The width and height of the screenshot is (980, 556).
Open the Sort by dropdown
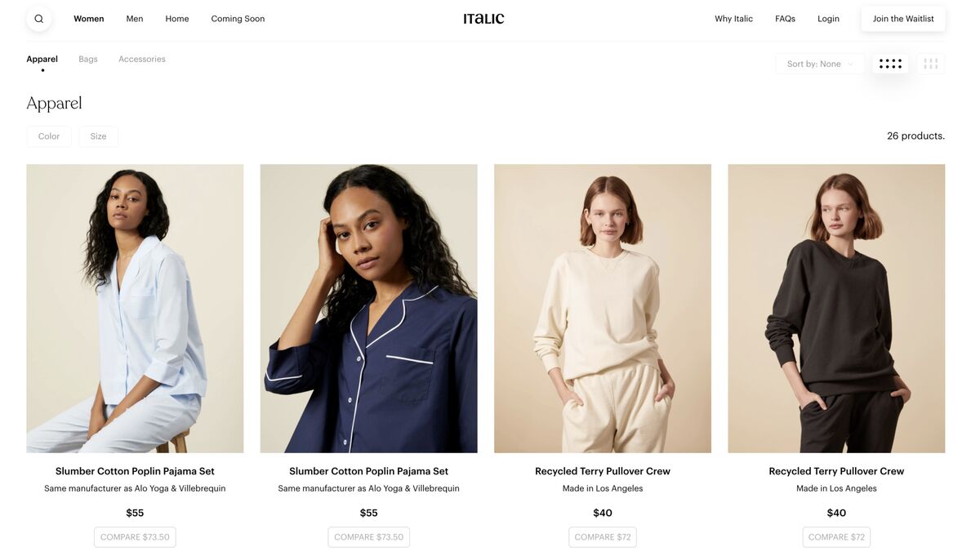pyautogui.click(x=820, y=64)
